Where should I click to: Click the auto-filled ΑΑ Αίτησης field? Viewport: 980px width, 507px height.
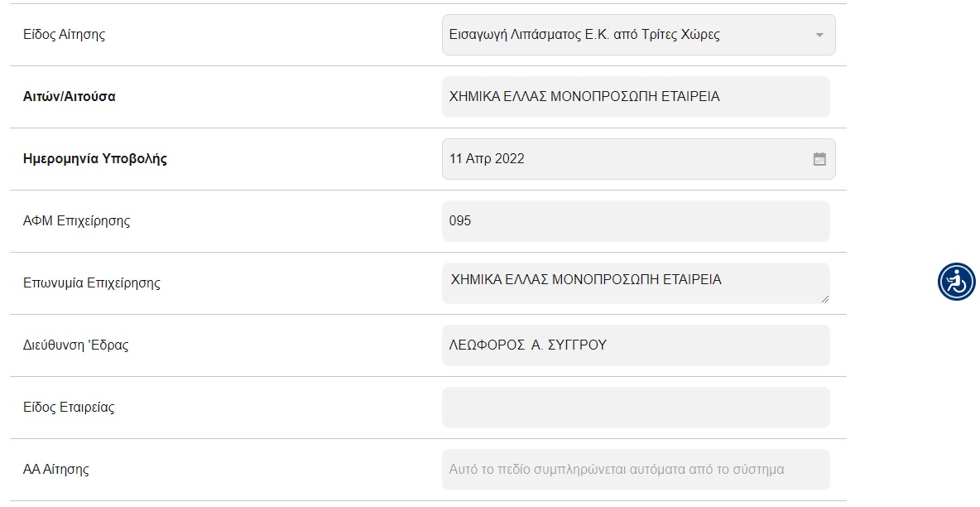[636, 470]
